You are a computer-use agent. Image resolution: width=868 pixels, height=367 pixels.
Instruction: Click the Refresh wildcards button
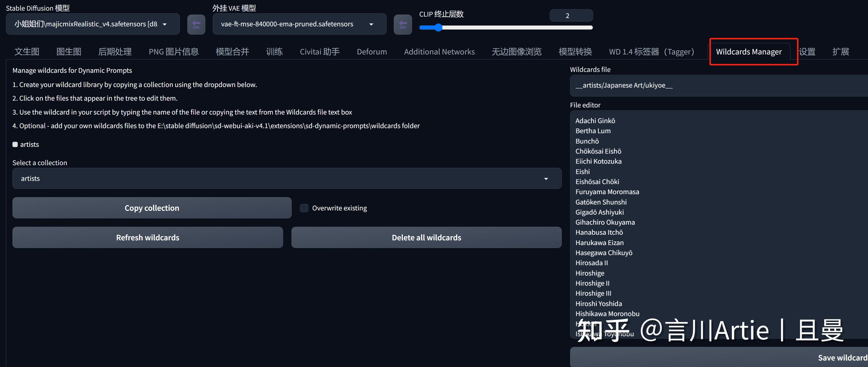click(x=147, y=237)
